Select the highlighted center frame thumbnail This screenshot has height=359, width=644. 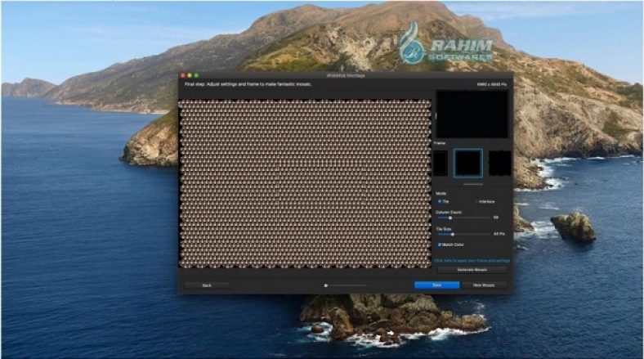(x=468, y=162)
